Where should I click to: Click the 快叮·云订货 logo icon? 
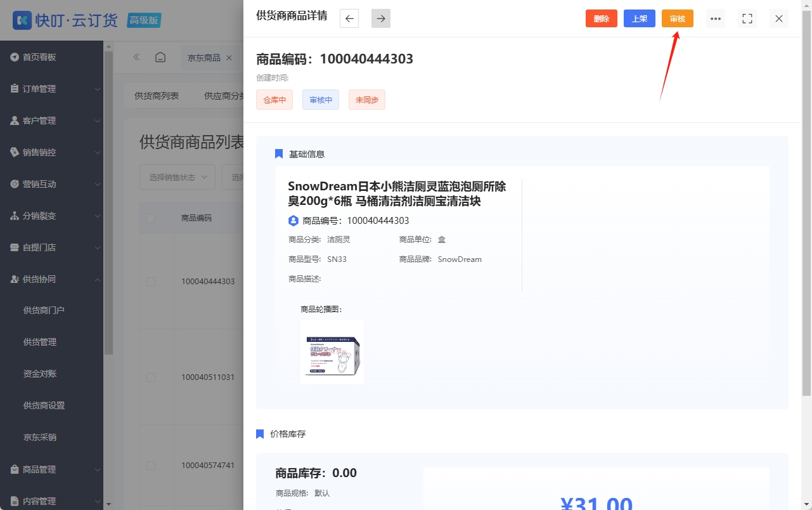click(x=22, y=20)
